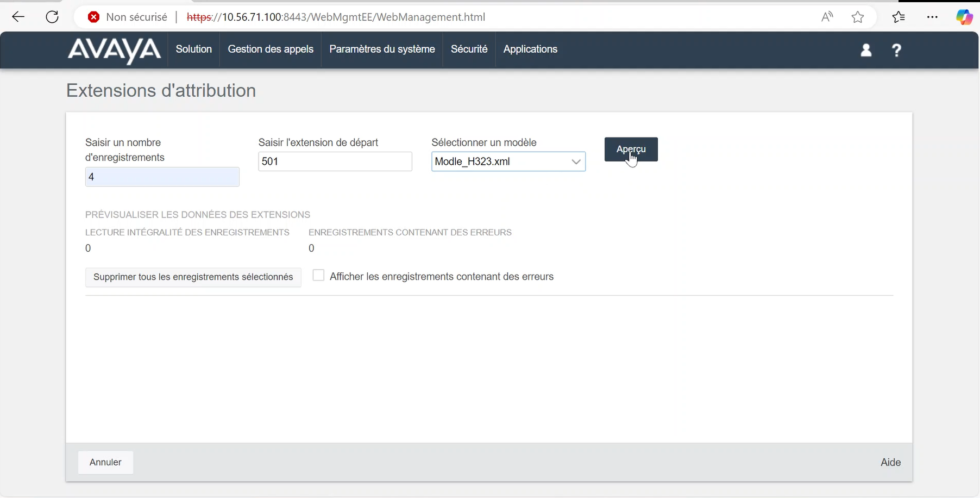Click the Avaya logo
This screenshot has height=498, width=980.
[x=114, y=50]
